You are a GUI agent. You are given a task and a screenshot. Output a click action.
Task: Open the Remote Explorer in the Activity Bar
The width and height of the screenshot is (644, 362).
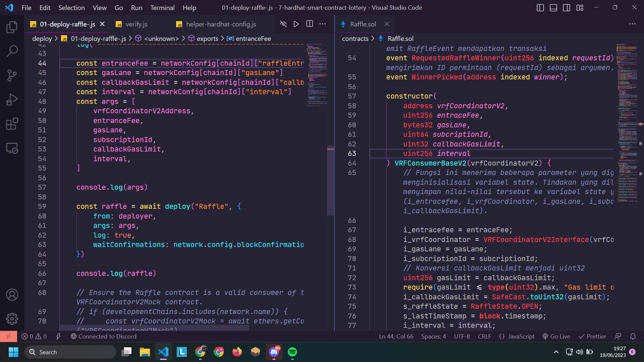(x=12, y=148)
